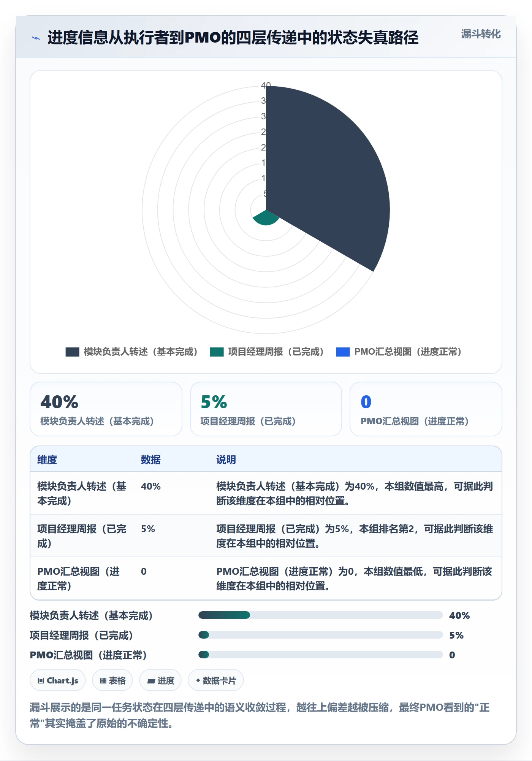This screenshot has height=761, width=532.
Task: Click the blue legend color box
Action: [x=343, y=352]
